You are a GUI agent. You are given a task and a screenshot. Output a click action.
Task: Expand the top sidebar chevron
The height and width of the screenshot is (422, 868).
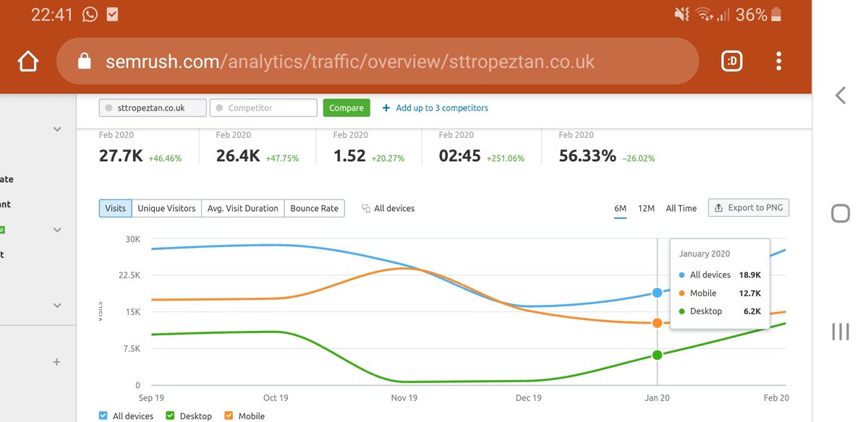(57, 130)
